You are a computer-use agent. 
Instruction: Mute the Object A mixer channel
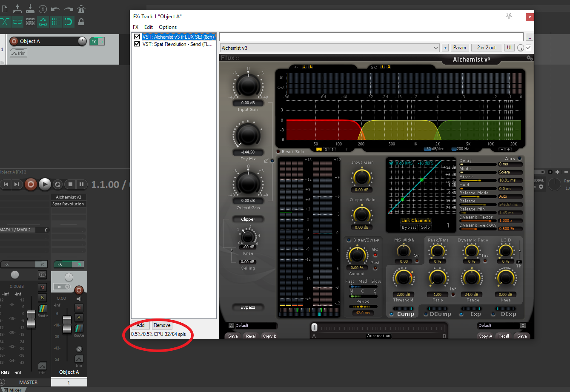79,308
